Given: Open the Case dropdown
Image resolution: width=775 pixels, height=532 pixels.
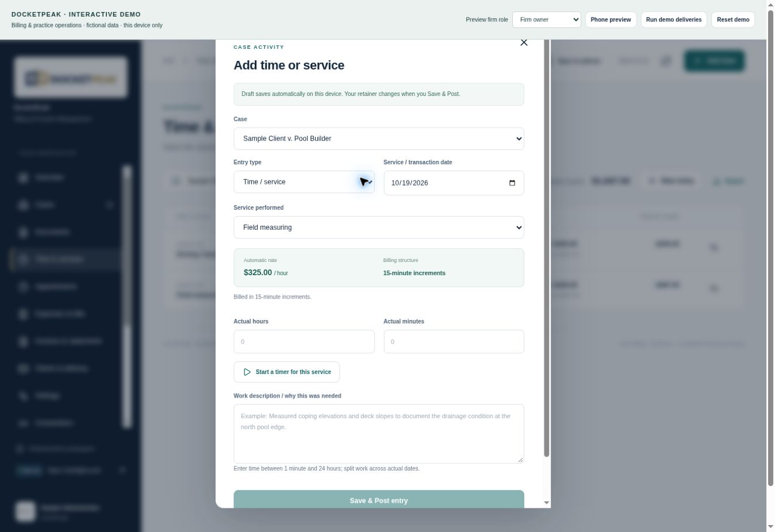Looking at the screenshot, I should tap(378, 138).
